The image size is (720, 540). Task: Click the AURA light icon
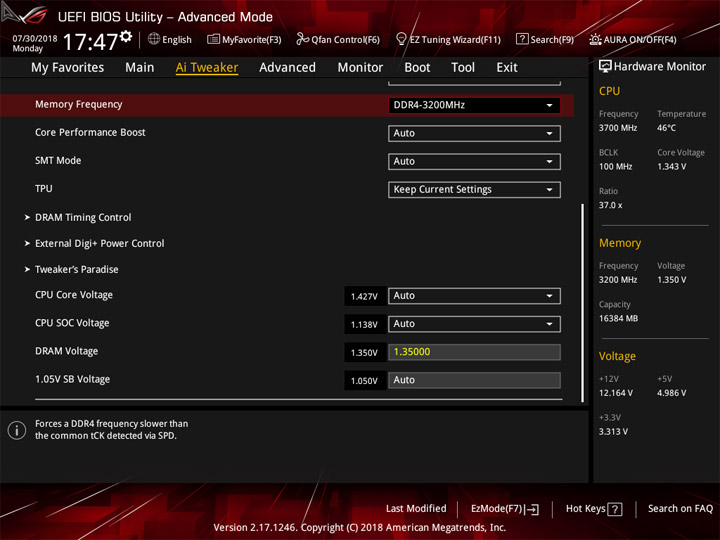click(x=595, y=39)
